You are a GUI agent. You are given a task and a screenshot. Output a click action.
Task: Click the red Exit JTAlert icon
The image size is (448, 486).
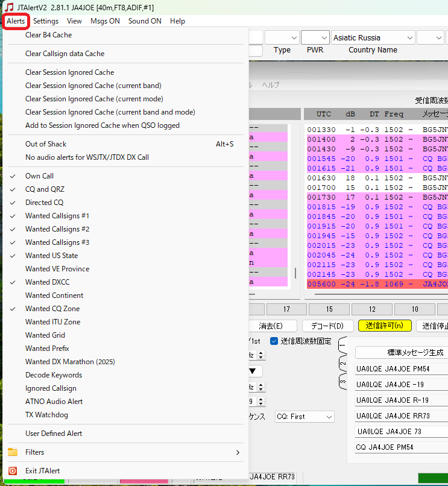pos(13,471)
